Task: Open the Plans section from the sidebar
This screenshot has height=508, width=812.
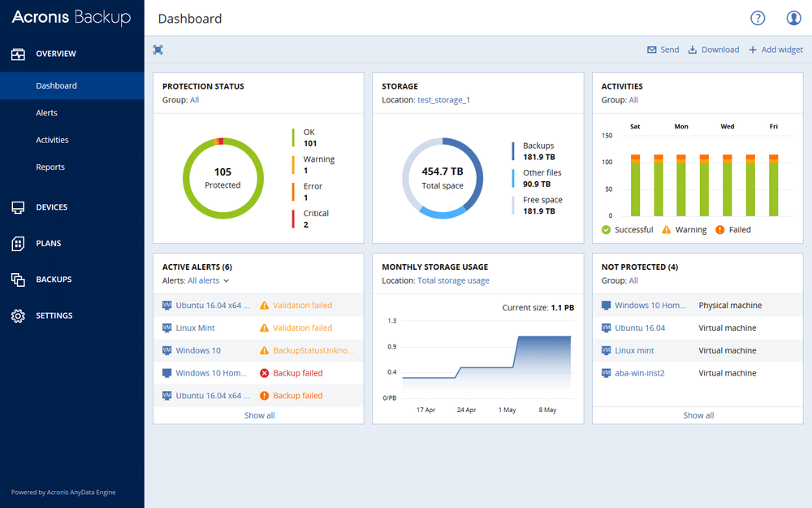Action: [x=47, y=243]
